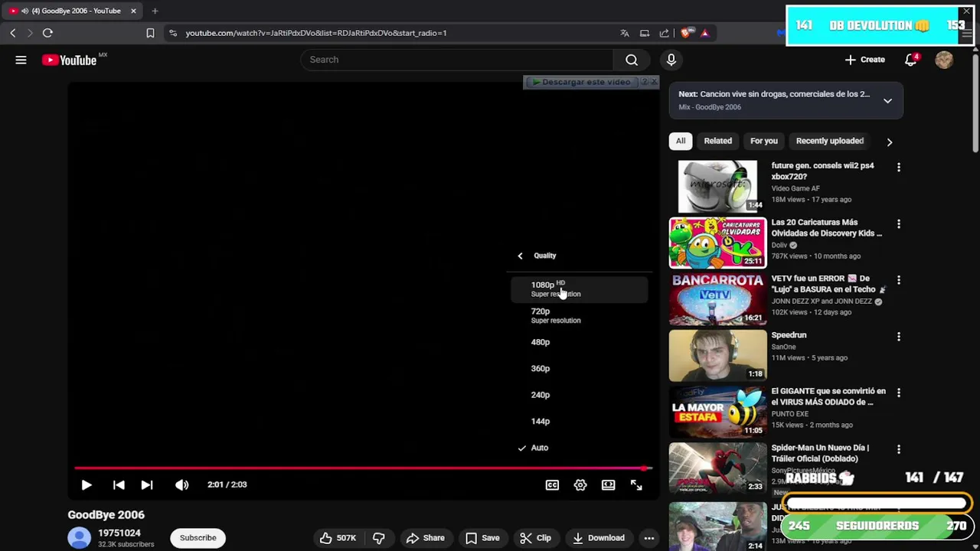Mute the video volume speaker icon

pyautogui.click(x=181, y=484)
